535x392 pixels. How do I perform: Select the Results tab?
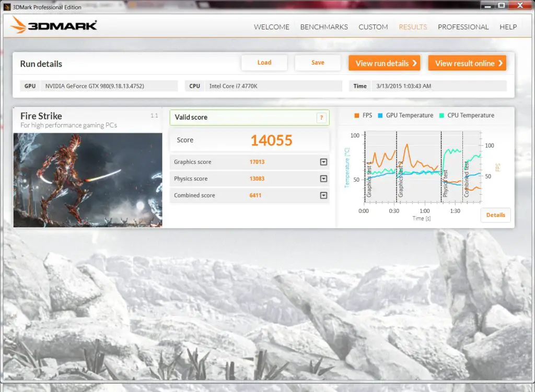click(x=413, y=27)
